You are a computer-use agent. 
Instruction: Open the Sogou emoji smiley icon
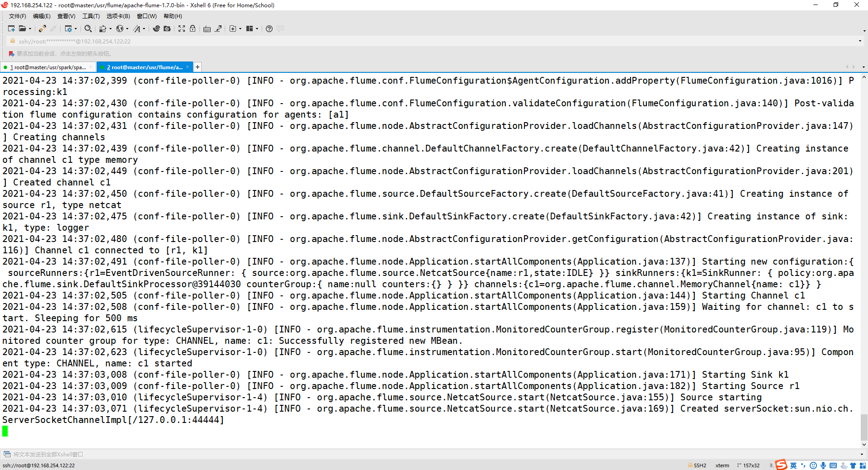click(813, 465)
